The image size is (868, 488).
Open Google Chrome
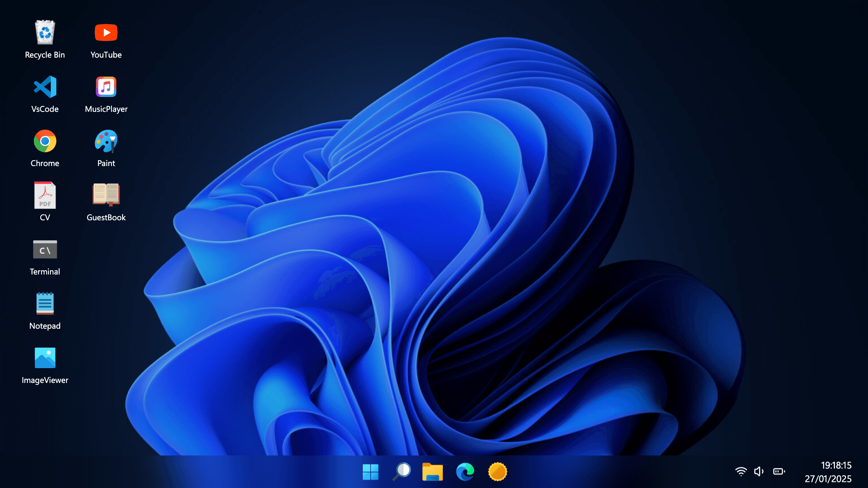[45, 141]
